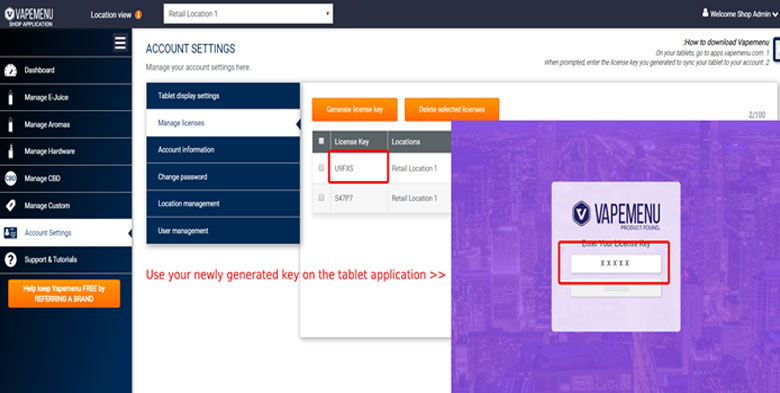Toggle select-all checkbox in license table header
The height and width of the screenshot is (393, 780).
click(x=321, y=141)
